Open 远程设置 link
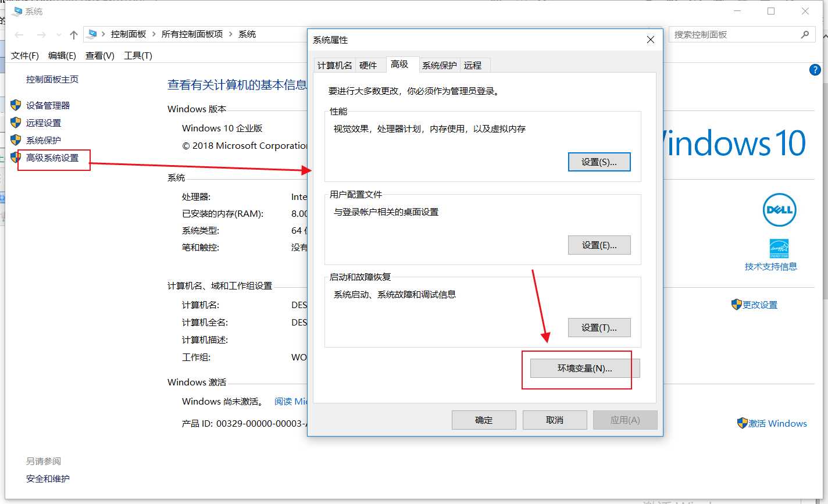Viewport: 828px width, 504px height. point(44,123)
